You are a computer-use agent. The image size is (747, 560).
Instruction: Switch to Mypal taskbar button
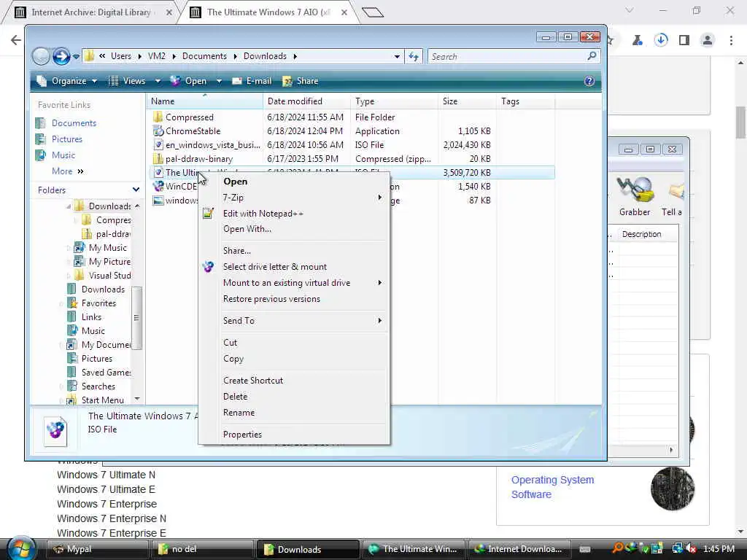pyautogui.click(x=98, y=549)
